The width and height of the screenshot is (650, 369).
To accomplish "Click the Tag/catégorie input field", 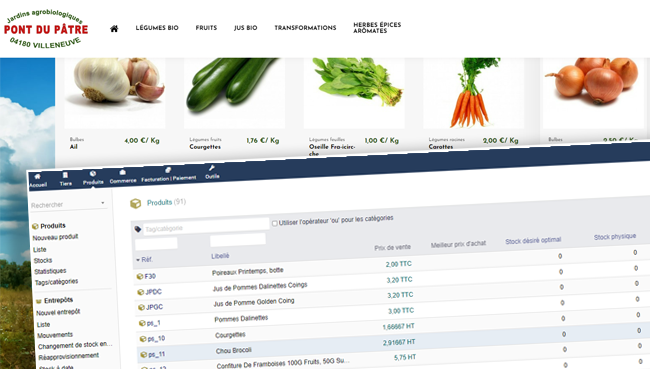I will click(x=206, y=226).
